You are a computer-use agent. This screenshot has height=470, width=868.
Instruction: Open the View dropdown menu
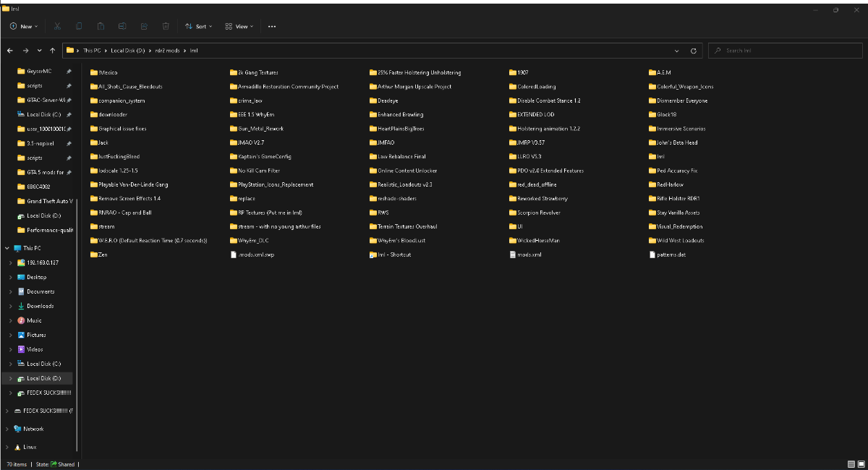coord(239,26)
